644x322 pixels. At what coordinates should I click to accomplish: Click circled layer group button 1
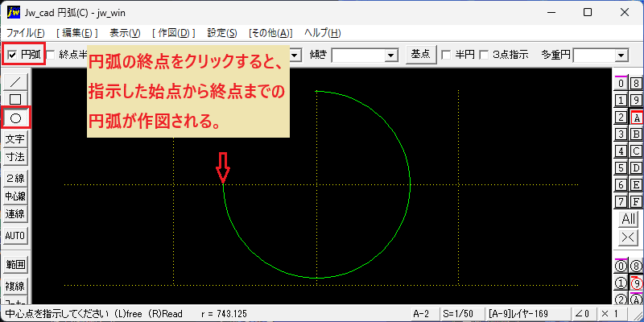pos(621,283)
